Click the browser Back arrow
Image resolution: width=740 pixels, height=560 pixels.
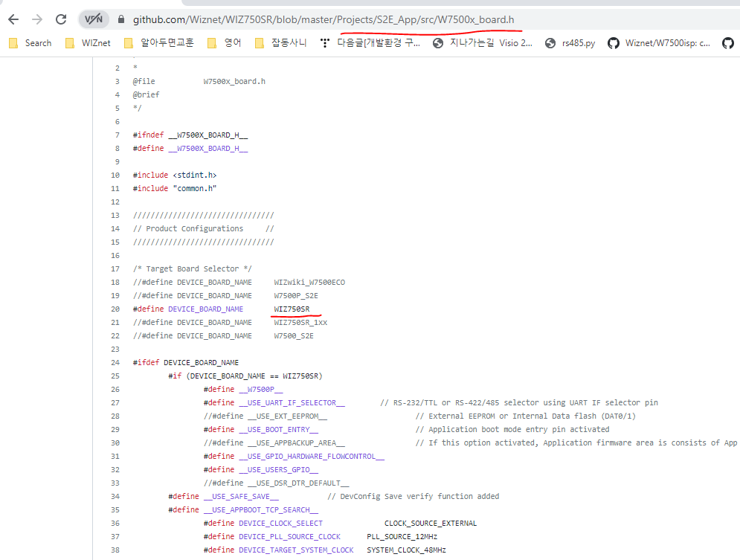(13, 19)
